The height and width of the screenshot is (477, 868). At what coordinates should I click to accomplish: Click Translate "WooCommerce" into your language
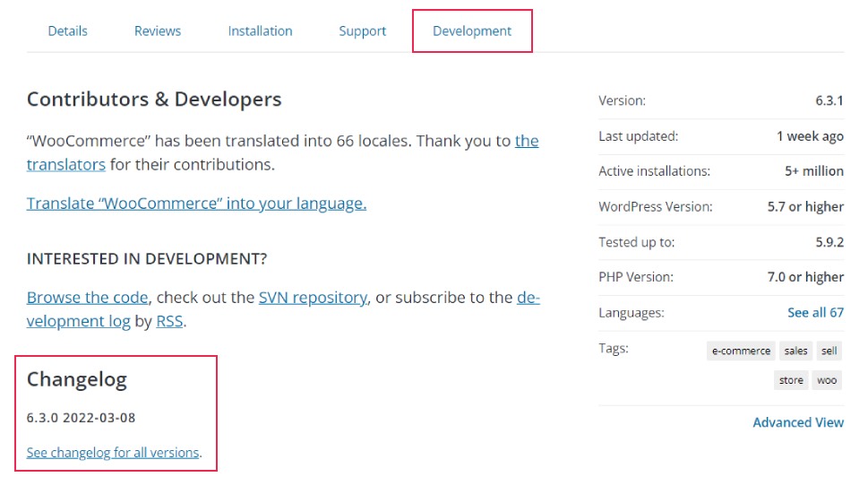coord(196,204)
